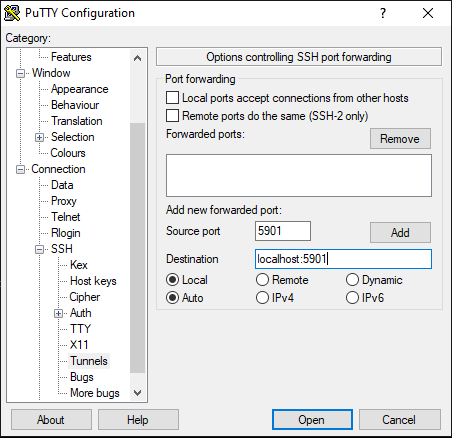Open the Auth category
452x438 pixels.
coord(81,313)
